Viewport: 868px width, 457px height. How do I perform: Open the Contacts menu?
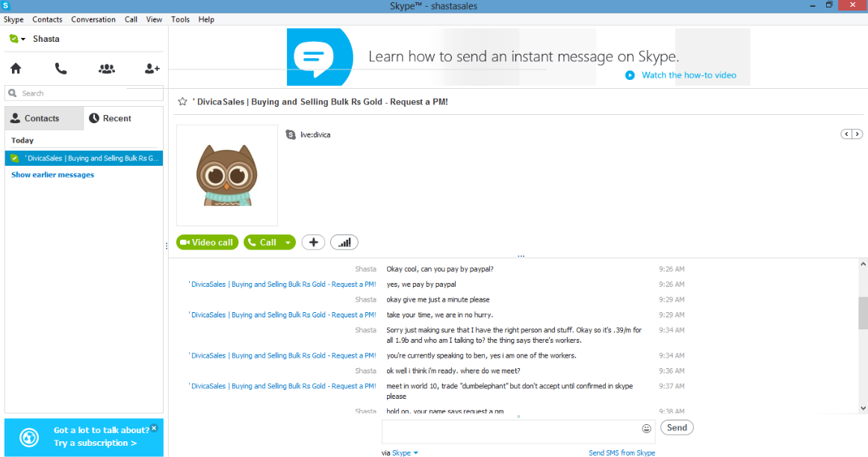[47, 19]
